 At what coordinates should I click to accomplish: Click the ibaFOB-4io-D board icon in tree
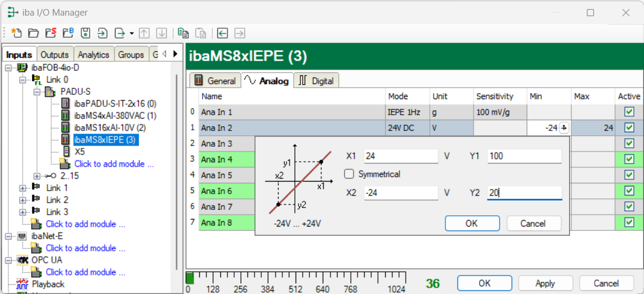tap(23, 67)
